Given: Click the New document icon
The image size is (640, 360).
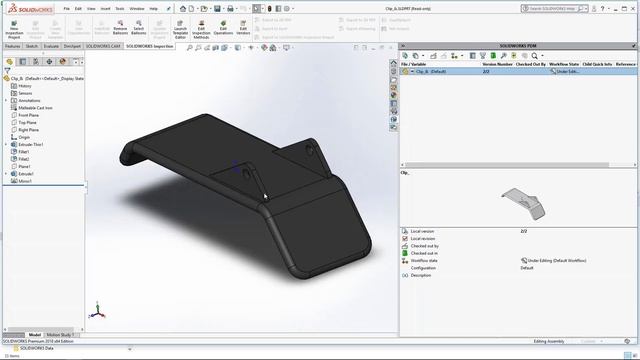Looking at the screenshot, I should coord(191,9).
